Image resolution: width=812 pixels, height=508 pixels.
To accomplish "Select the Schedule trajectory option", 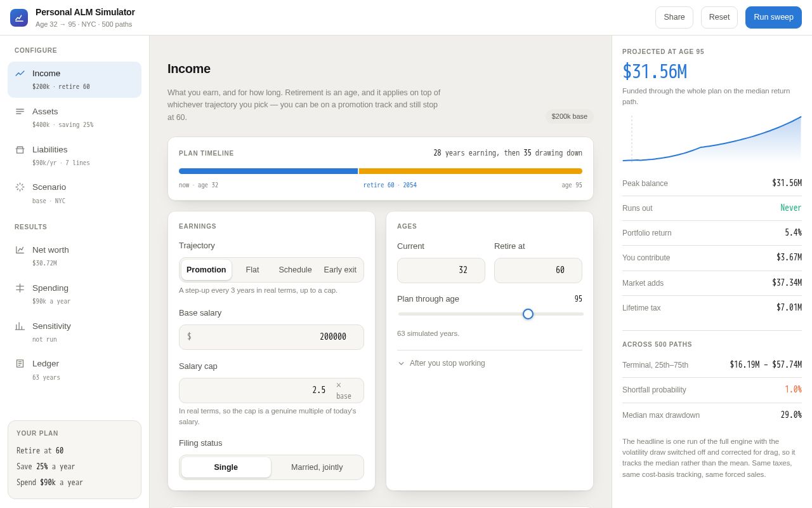I will (x=295, y=270).
